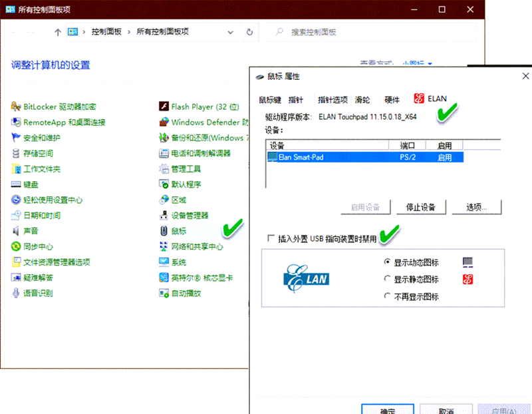Select the 显示静态图标 radio button
532x414 pixels.
(x=388, y=280)
